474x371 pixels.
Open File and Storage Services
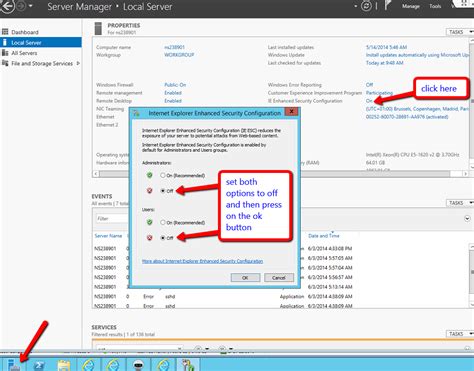click(42, 63)
